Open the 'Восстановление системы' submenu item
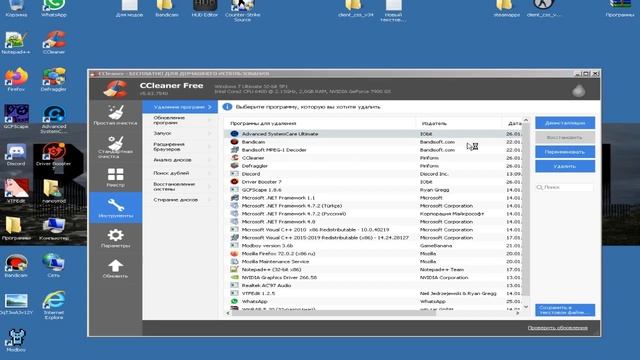Screen dimensions: 640x360 pyautogui.click(x=180, y=186)
